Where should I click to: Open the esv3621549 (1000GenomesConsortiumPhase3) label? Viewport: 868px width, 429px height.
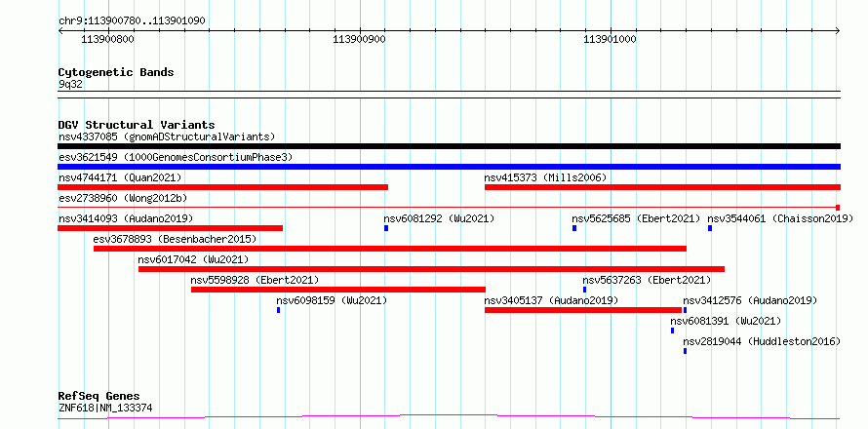click(x=176, y=157)
